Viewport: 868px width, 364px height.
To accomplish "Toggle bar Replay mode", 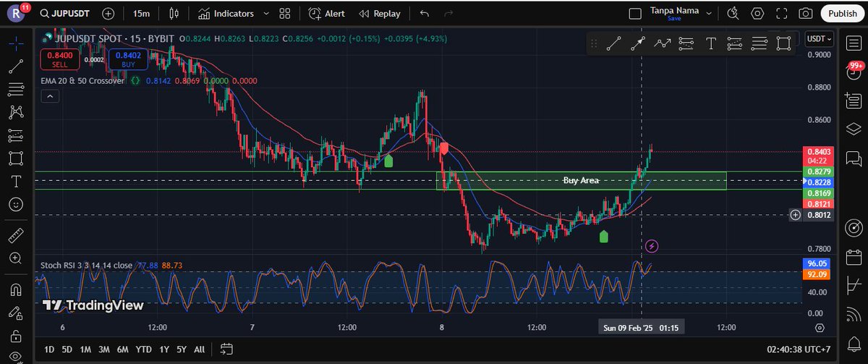I will pos(380,13).
